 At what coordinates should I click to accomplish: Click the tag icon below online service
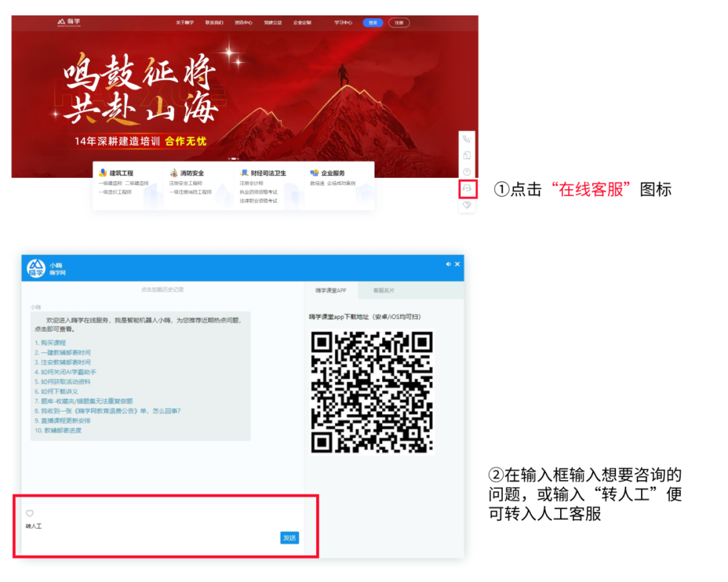pyautogui.click(x=467, y=205)
